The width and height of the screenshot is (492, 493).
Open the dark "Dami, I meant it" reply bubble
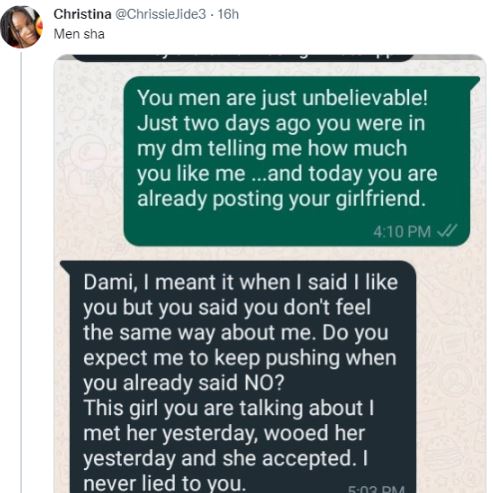point(238,377)
